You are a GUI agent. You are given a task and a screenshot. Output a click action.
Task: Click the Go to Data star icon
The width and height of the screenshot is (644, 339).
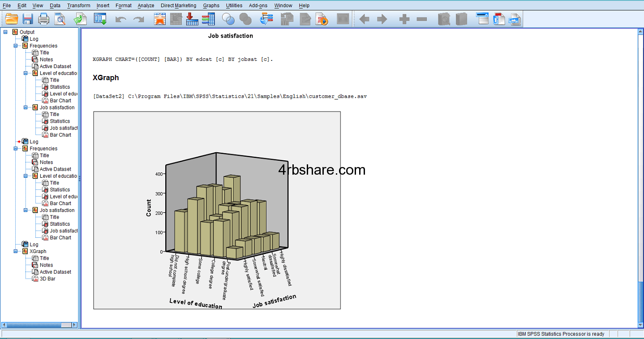pyautogui.click(x=160, y=19)
